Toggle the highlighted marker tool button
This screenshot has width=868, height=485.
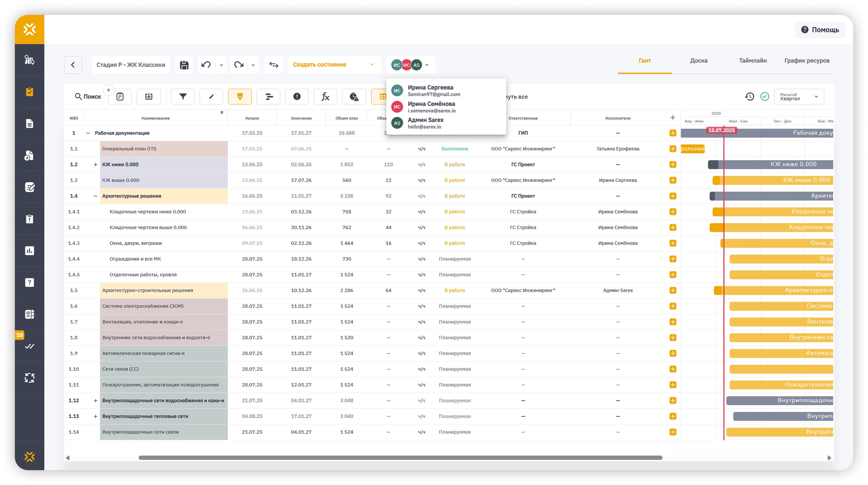(x=240, y=97)
